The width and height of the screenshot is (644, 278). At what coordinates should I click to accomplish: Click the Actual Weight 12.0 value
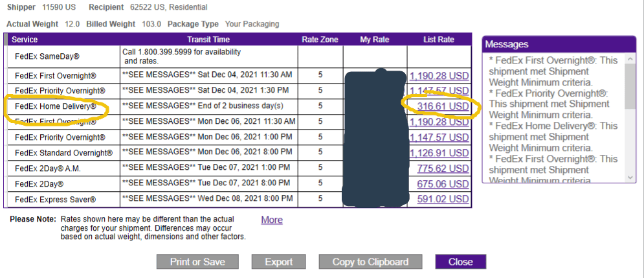pos(72,24)
